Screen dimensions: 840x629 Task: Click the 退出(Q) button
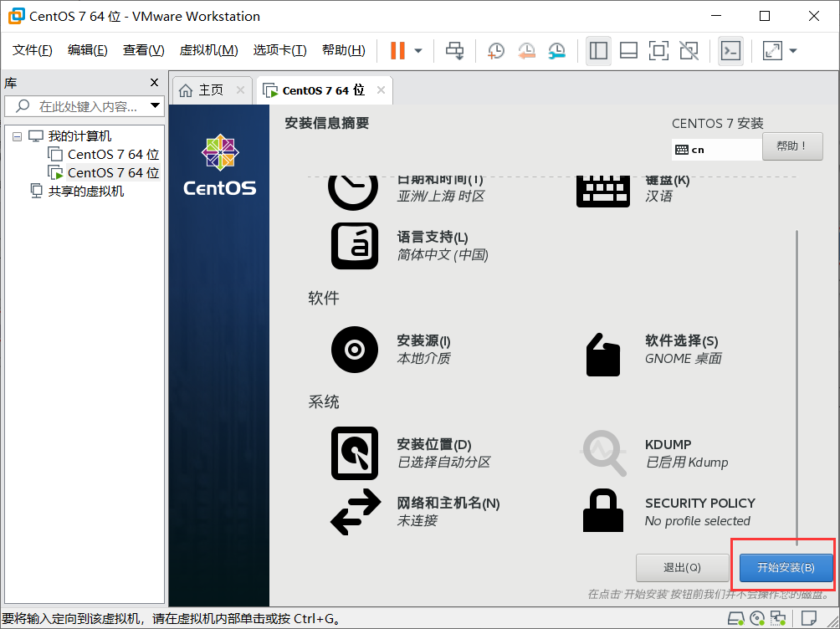click(x=682, y=567)
